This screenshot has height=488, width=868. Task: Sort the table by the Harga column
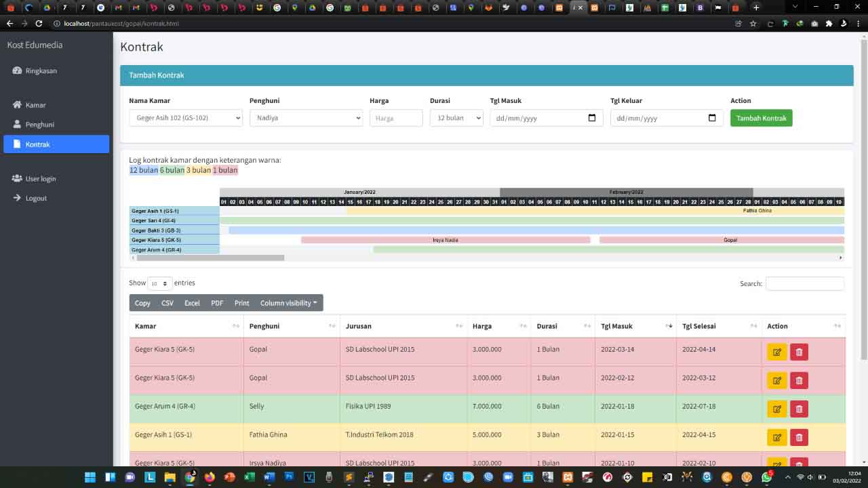[498, 326]
